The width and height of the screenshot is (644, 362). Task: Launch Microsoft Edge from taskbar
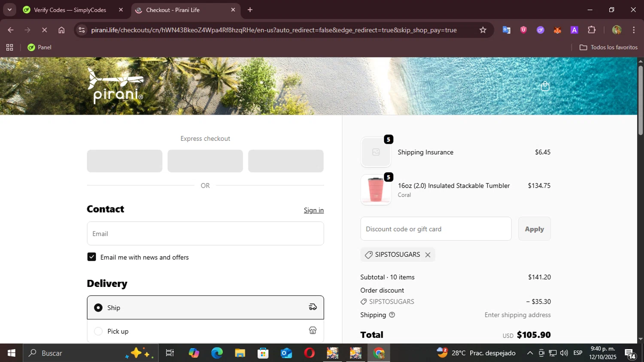[217, 353]
